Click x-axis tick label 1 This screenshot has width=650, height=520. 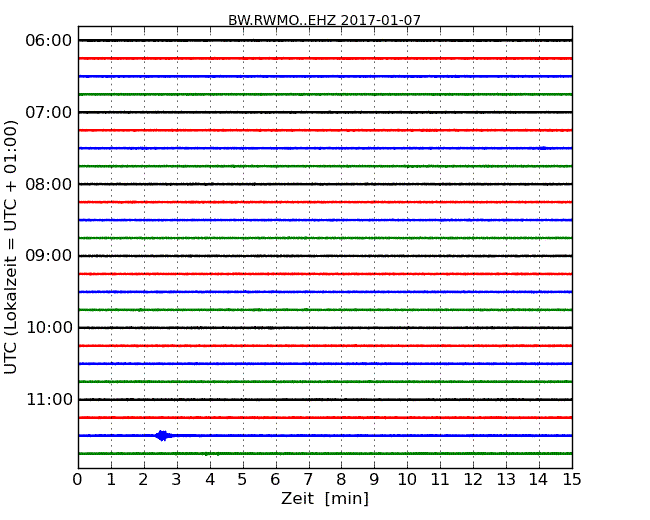tap(111, 480)
